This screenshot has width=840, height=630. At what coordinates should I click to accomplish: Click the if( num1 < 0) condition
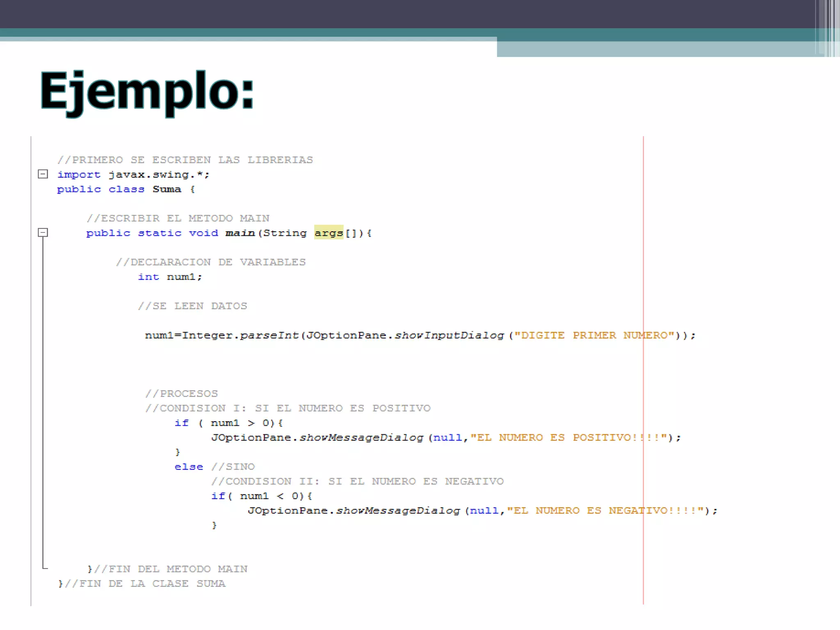[x=261, y=496]
